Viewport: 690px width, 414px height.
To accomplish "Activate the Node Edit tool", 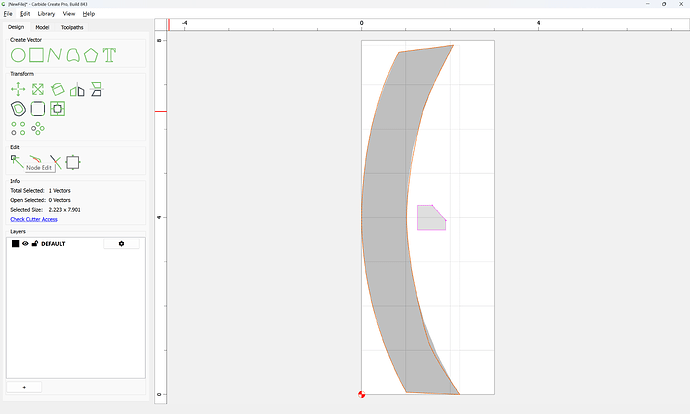I will tap(17, 162).
